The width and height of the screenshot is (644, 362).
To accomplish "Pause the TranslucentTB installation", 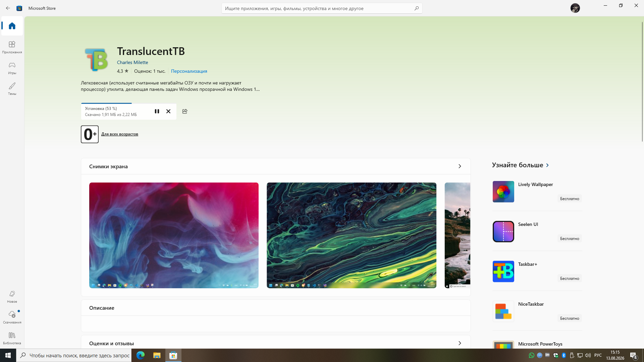I will (157, 111).
